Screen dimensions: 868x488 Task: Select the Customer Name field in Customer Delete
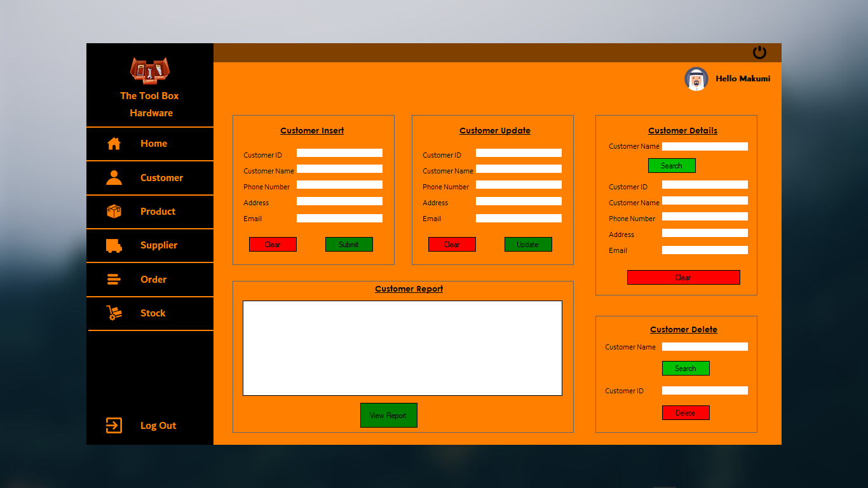click(x=705, y=346)
